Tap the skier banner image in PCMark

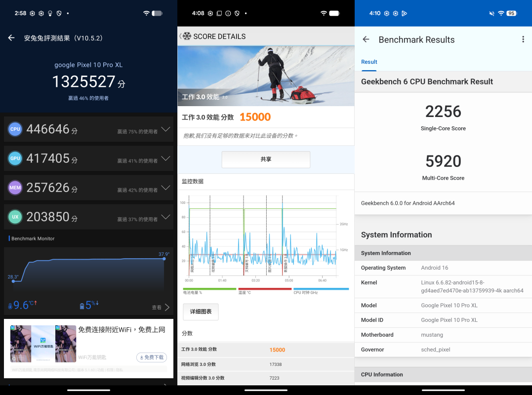pyautogui.click(x=266, y=76)
